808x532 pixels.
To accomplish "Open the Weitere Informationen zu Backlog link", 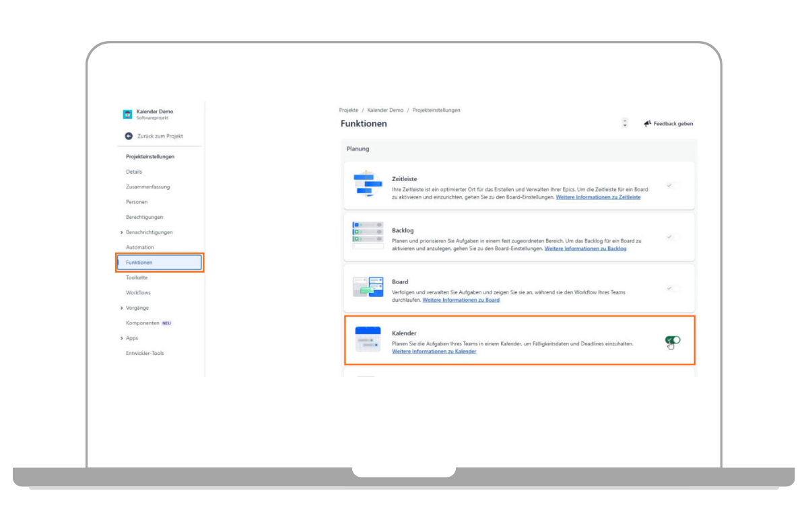I will tap(585, 248).
